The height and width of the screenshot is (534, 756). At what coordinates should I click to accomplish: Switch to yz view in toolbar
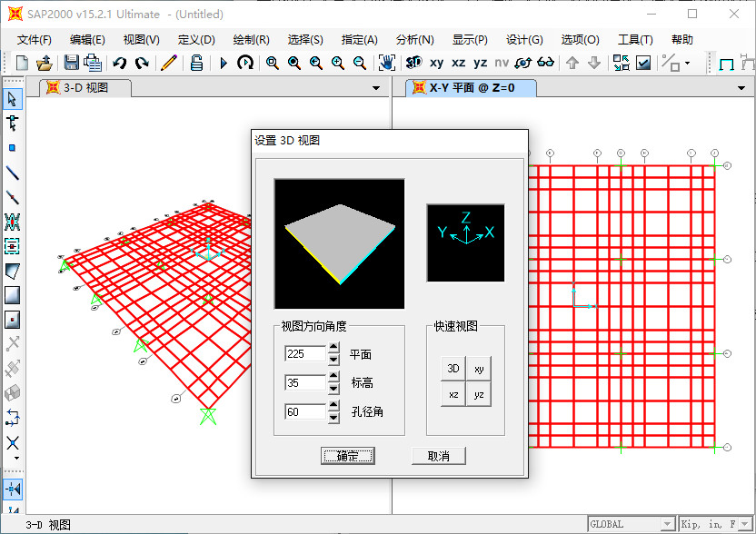pyautogui.click(x=480, y=63)
